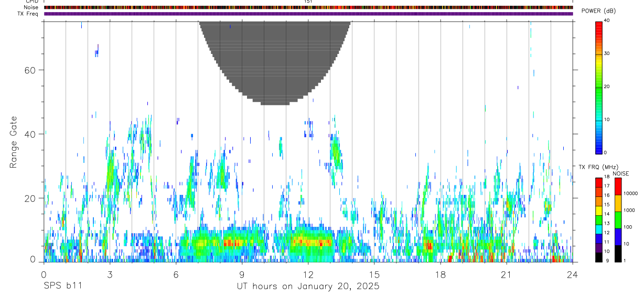Screen dimensions: 644x297
Task: Click the yellow 14-15 MHz swatch in TX FRQ legend
Action: coord(599,211)
